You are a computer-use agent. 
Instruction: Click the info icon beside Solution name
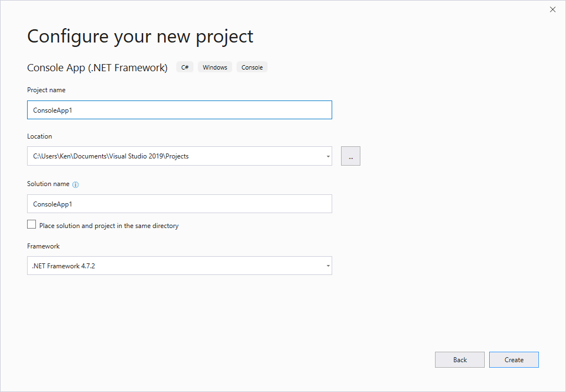(x=76, y=184)
